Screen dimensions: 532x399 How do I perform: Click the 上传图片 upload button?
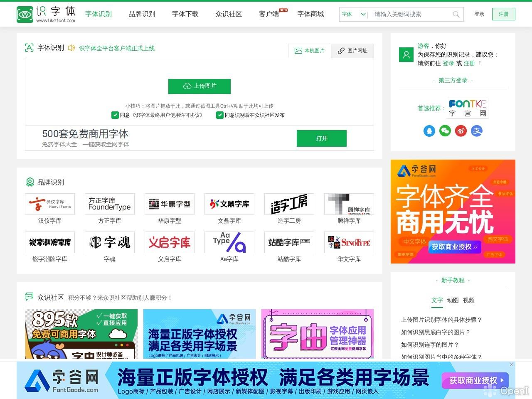coord(199,86)
